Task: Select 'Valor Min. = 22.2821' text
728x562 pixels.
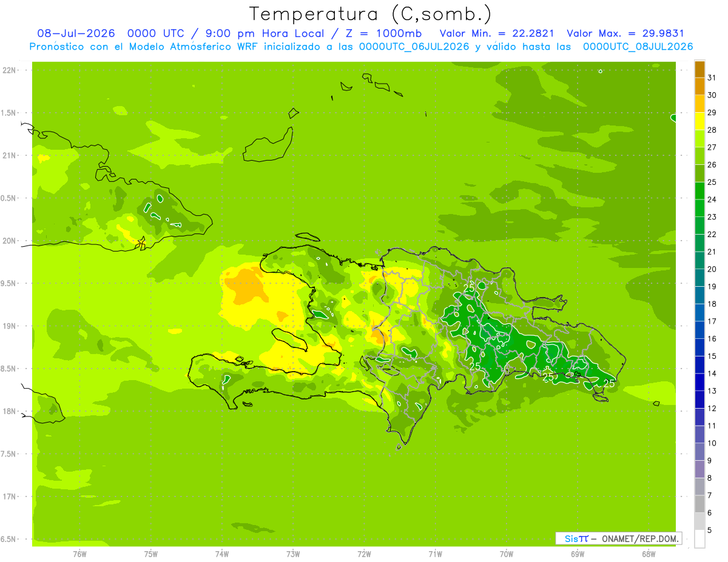Action: [496, 33]
